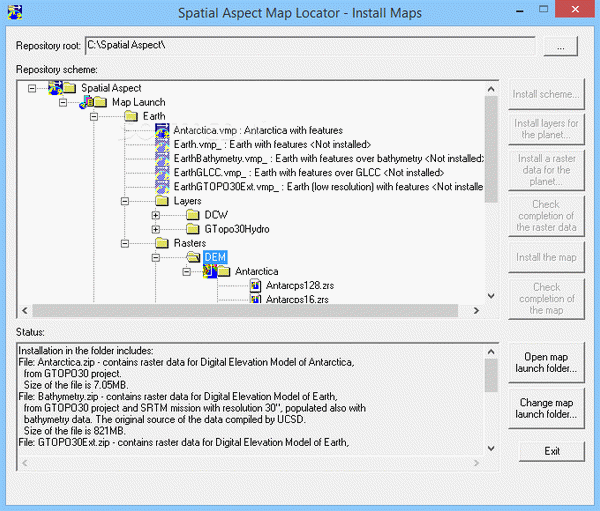Expand the DCW tree node

tap(156, 215)
